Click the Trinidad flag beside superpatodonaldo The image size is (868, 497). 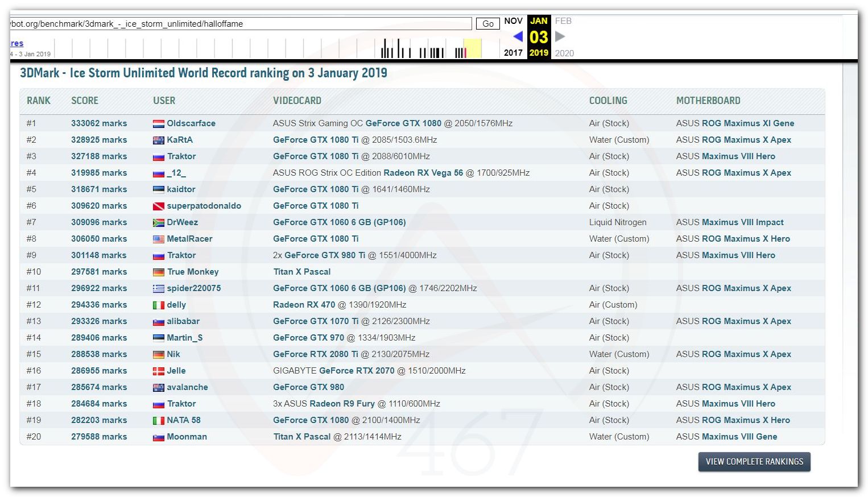click(x=158, y=206)
